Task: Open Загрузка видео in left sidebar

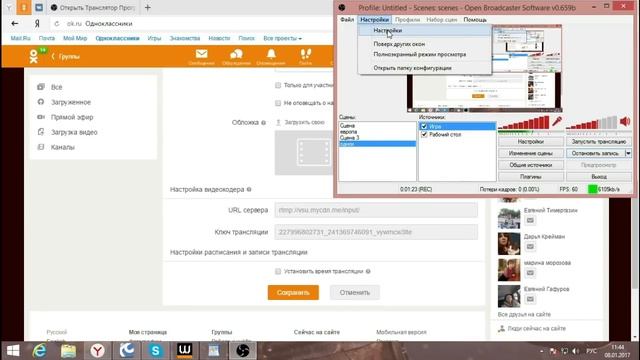Action: coord(74,132)
